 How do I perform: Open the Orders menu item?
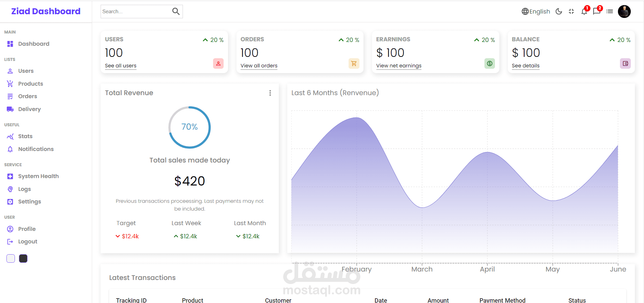[x=27, y=96]
